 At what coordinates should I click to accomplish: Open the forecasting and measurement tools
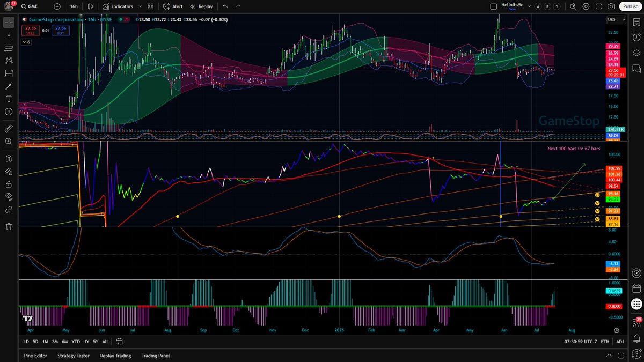click(x=9, y=73)
